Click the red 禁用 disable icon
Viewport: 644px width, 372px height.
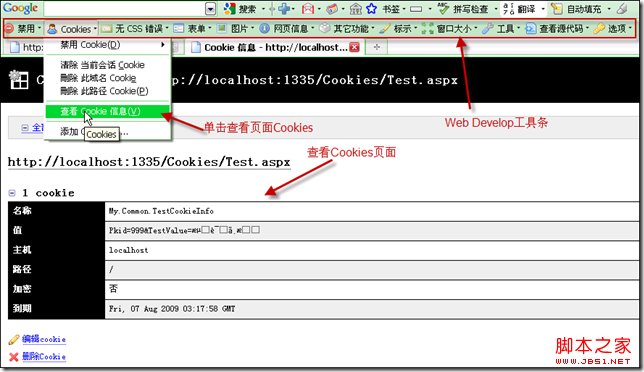(9, 28)
